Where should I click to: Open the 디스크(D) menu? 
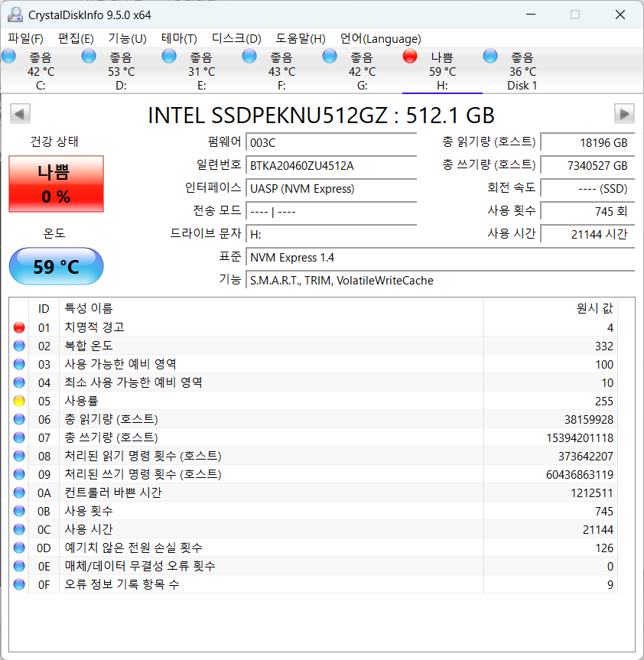point(236,39)
